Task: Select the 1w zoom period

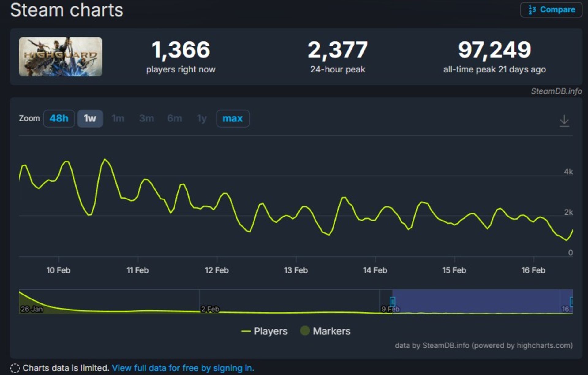Action: [x=90, y=119]
